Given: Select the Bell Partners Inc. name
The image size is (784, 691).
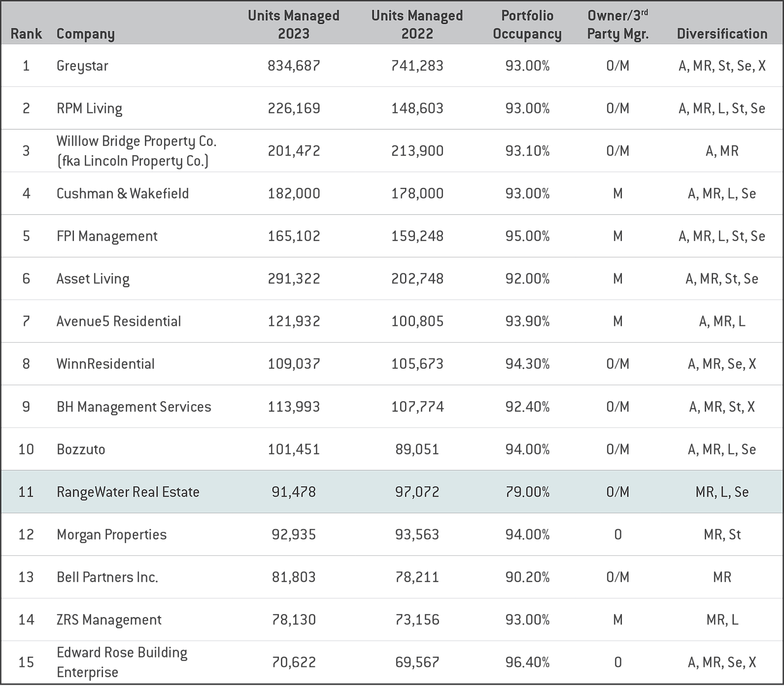Looking at the screenshot, I should (107, 577).
